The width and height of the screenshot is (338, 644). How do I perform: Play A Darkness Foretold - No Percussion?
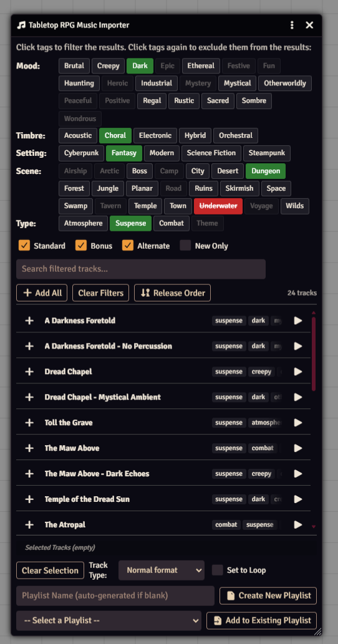298,346
